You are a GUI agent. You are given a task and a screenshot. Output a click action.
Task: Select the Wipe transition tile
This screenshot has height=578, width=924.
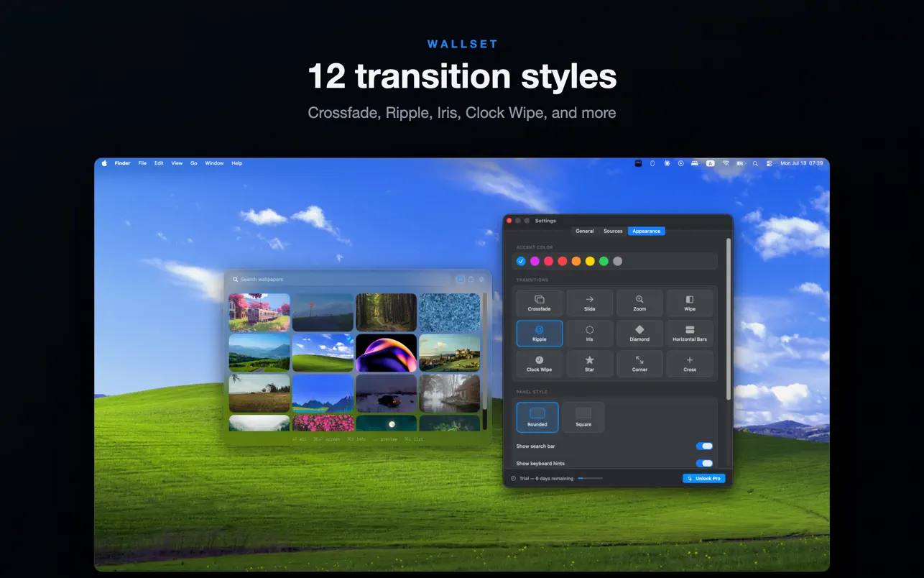(690, 303)
